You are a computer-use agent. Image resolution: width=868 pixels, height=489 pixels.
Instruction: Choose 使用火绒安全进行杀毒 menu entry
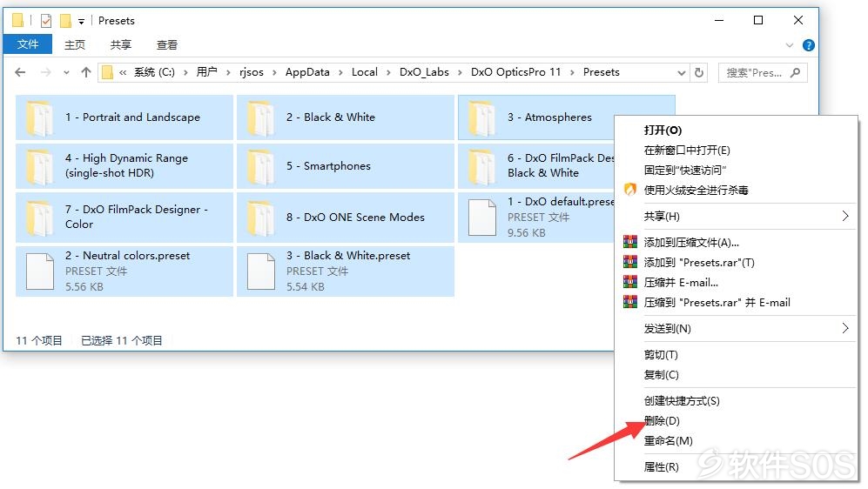[737, 191]
